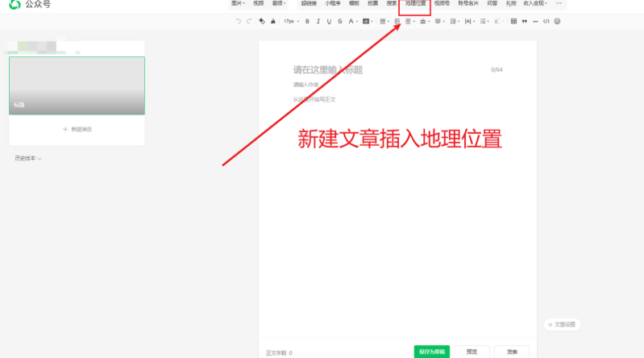Open the letter spacing |A| dropdown

[470, 22]
